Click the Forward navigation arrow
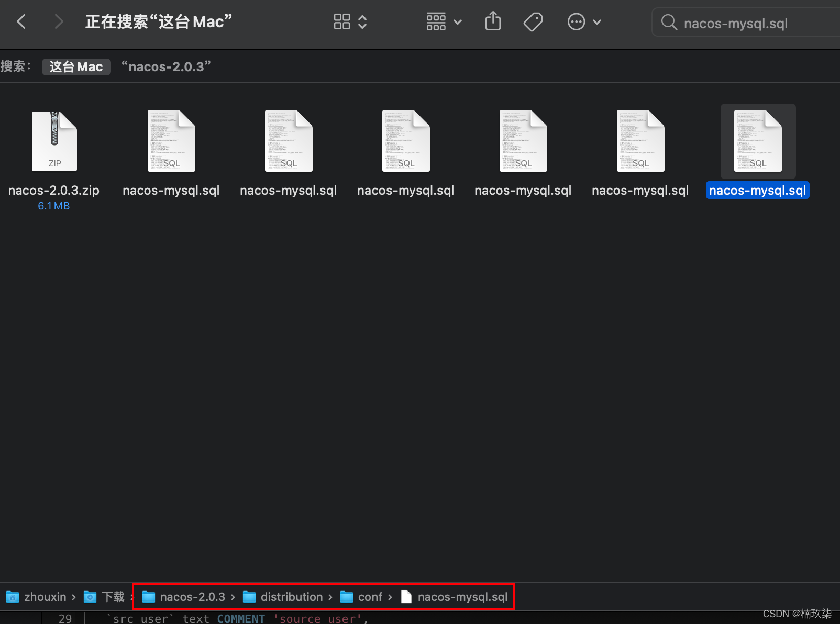The width and height of the screenshot is (840, 624). pos(59,21)
